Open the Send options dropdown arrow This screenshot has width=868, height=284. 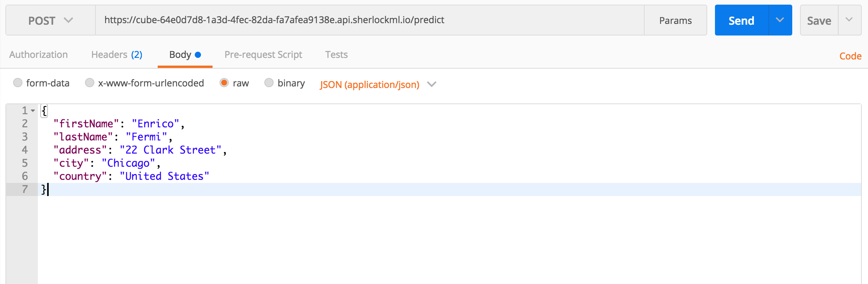click(780, 20)
